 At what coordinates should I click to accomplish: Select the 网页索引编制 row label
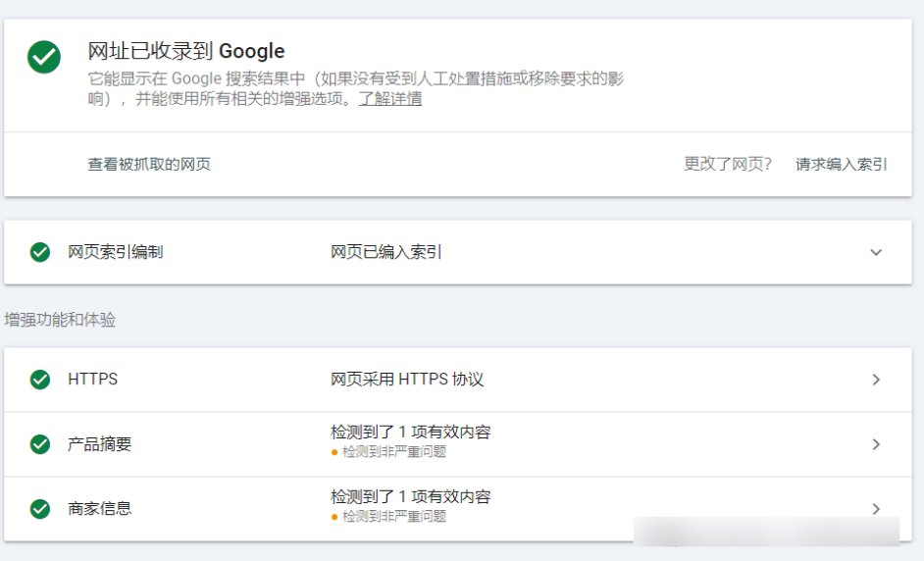coord(115,252)
